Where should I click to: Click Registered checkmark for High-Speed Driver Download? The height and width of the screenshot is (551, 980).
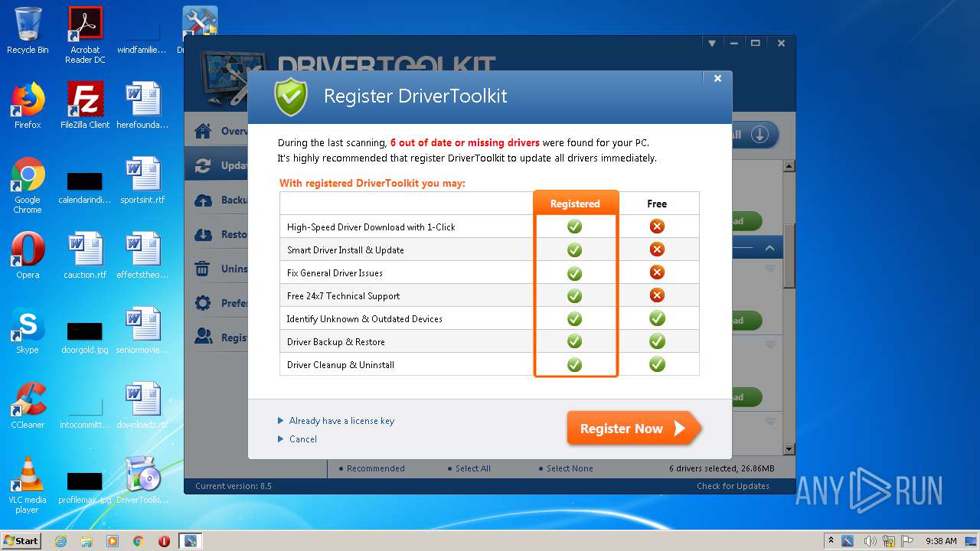[x=574, y=227]
